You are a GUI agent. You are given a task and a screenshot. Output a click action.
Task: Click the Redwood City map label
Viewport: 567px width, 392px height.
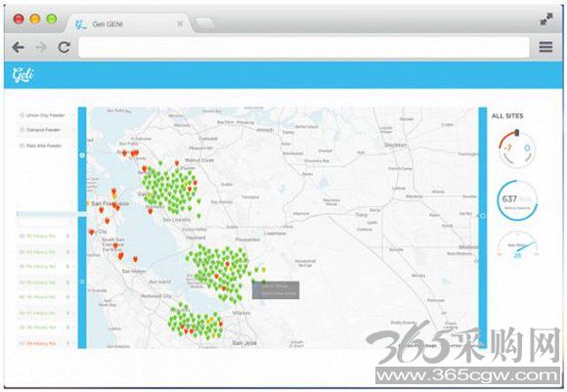[156, 296]
